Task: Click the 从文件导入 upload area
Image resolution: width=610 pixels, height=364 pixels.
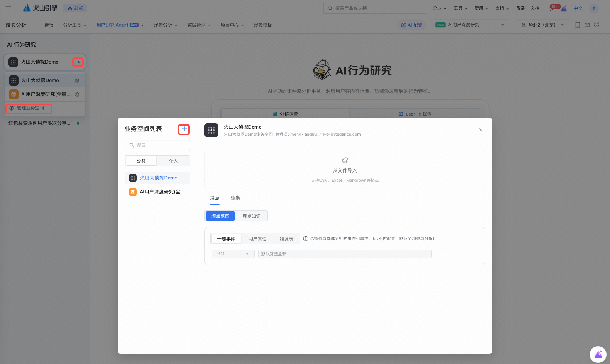Action: (x=345, y=170)
